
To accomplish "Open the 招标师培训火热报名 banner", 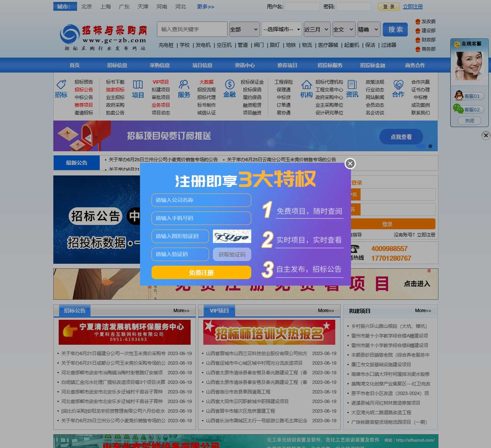I will (269, 332).
